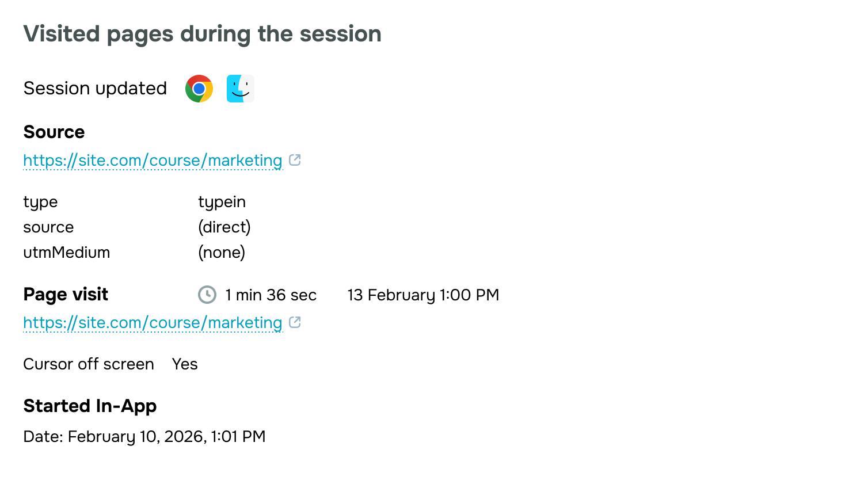Open the marketing course link under Source

pyautogui.click(x=152, y=160)
